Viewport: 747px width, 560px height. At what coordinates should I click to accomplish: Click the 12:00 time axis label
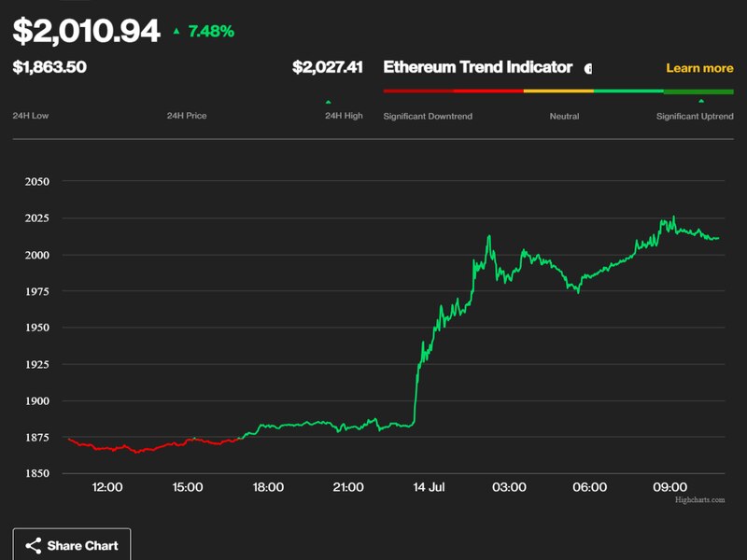(107, 487)
